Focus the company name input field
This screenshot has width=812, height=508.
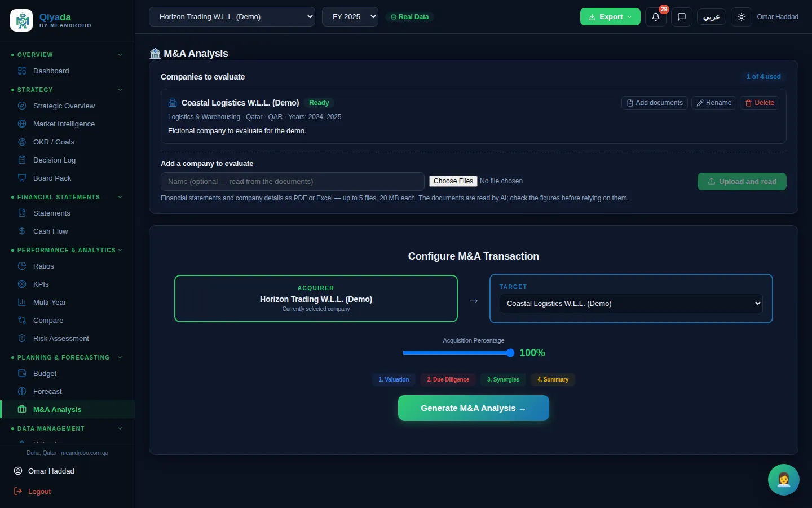pos(293,181)
